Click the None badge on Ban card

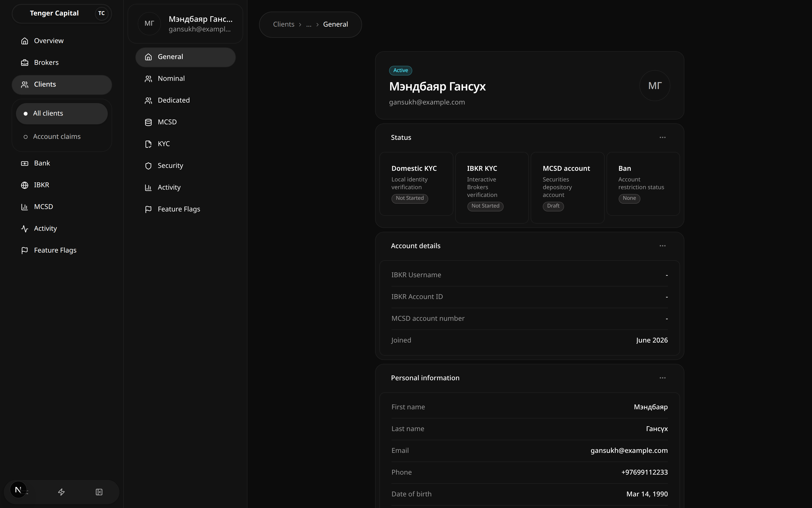(629, 198)
